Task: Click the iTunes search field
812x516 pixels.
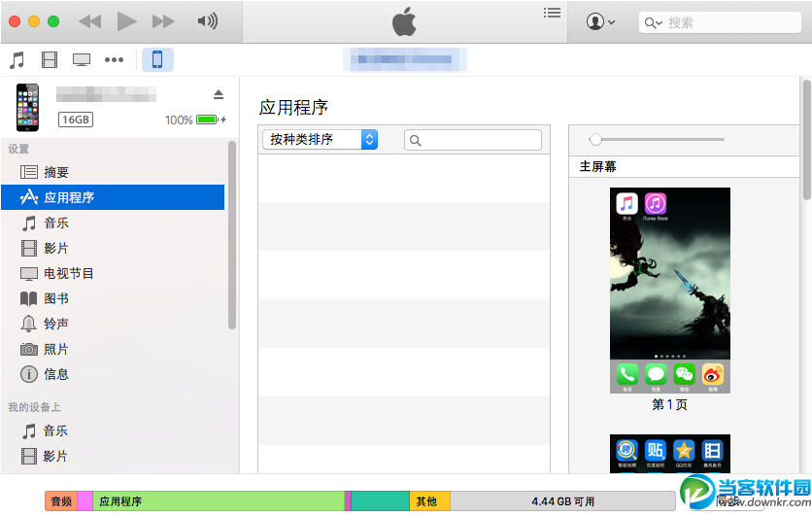Action: [721, 22]
